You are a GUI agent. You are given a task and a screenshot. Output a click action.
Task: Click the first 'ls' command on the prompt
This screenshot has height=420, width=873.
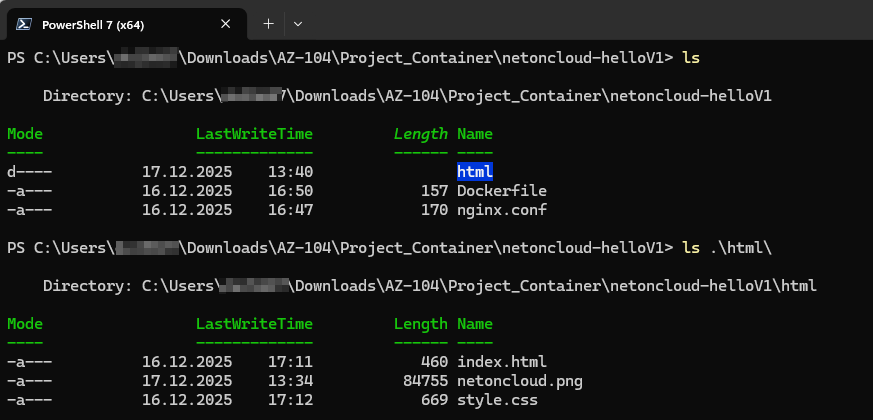[690, 57]
